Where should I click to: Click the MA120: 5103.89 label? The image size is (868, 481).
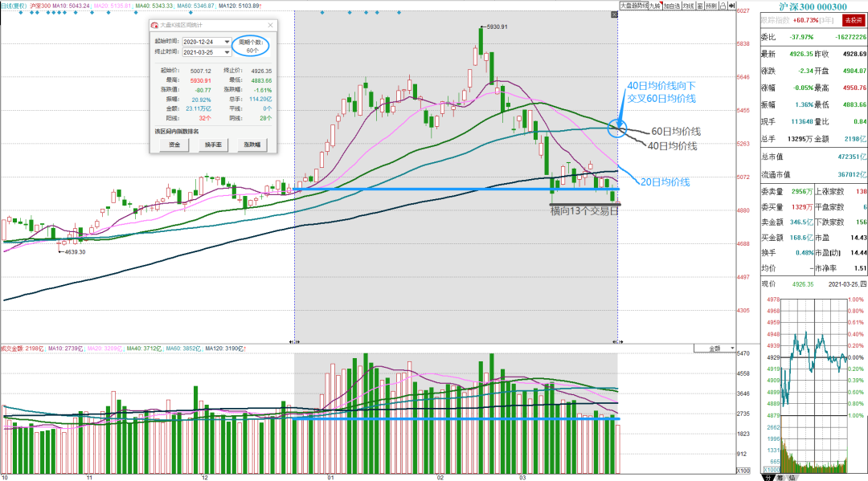tap(240, 6)
